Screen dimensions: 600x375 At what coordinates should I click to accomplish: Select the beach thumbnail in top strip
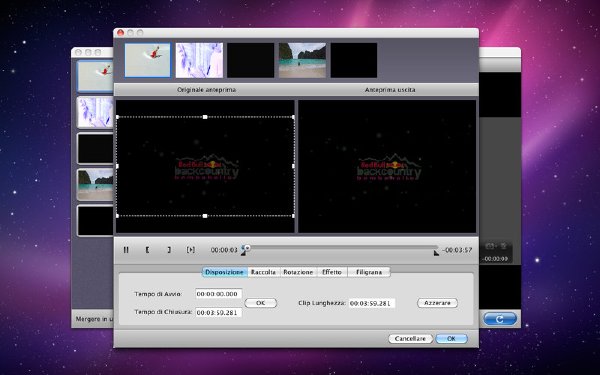(x=302, y=60)
